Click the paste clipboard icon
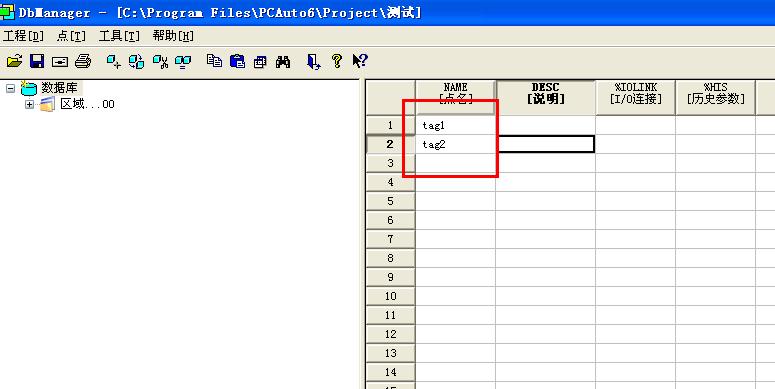The width and height of the screenshot is (775, 389). click(x=237, y=61)
